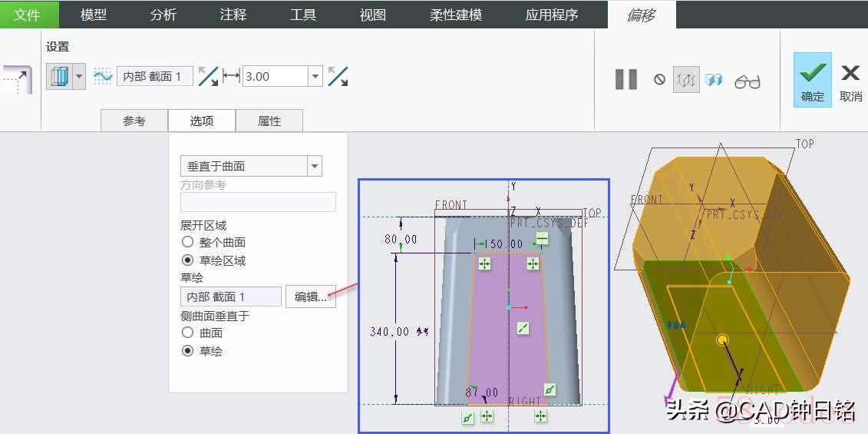Confirm with the 确定 checkmark button
868x434 pixels.
point(812,80)
